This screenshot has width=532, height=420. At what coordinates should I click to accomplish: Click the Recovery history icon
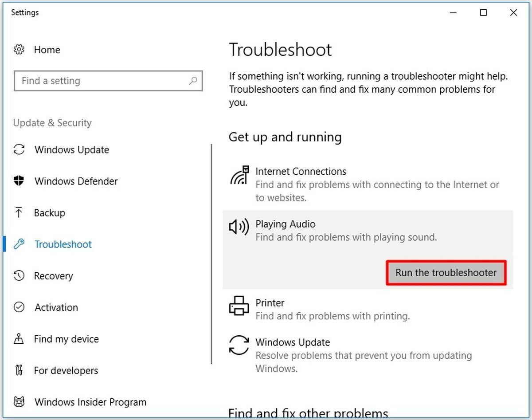[19, 275]
